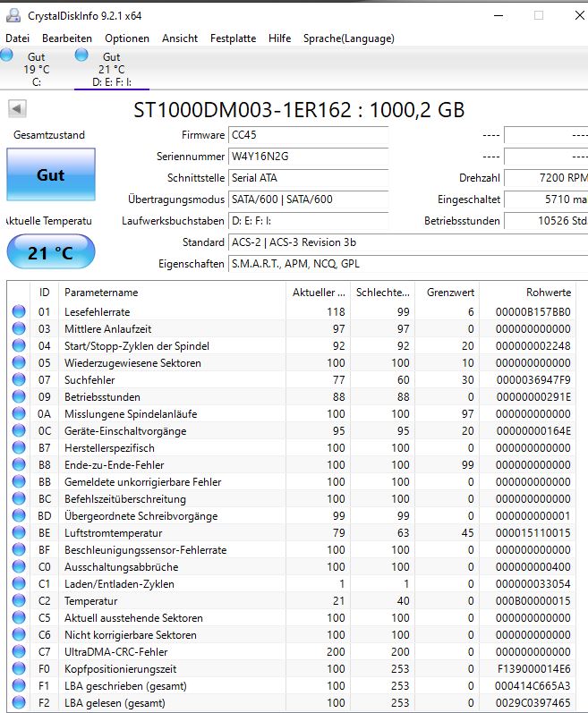Click status dot for 07 Suchfehler

pos(19,379)
